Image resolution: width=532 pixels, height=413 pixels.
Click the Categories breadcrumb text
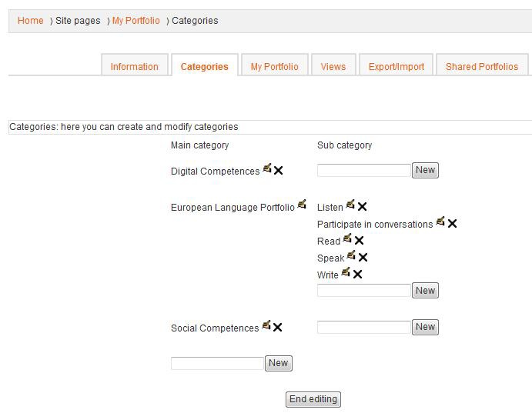(x=195, y=21)
